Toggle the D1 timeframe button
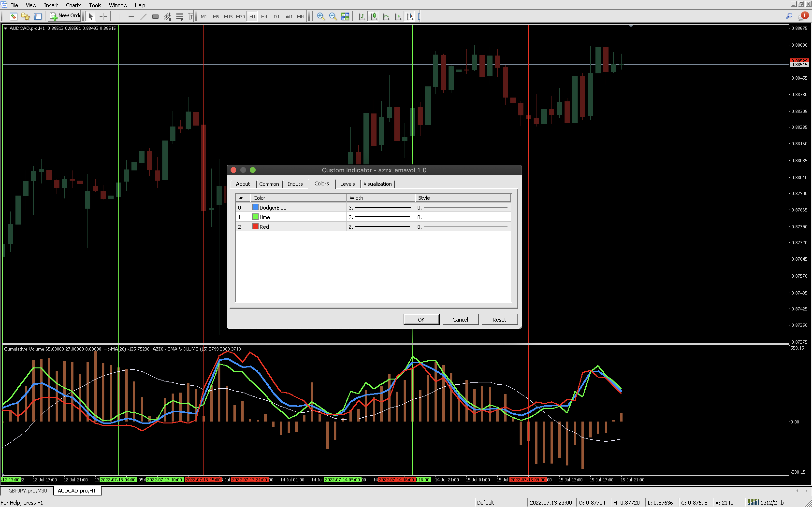This screenshot has width=812, height=507. pos(276,16)
